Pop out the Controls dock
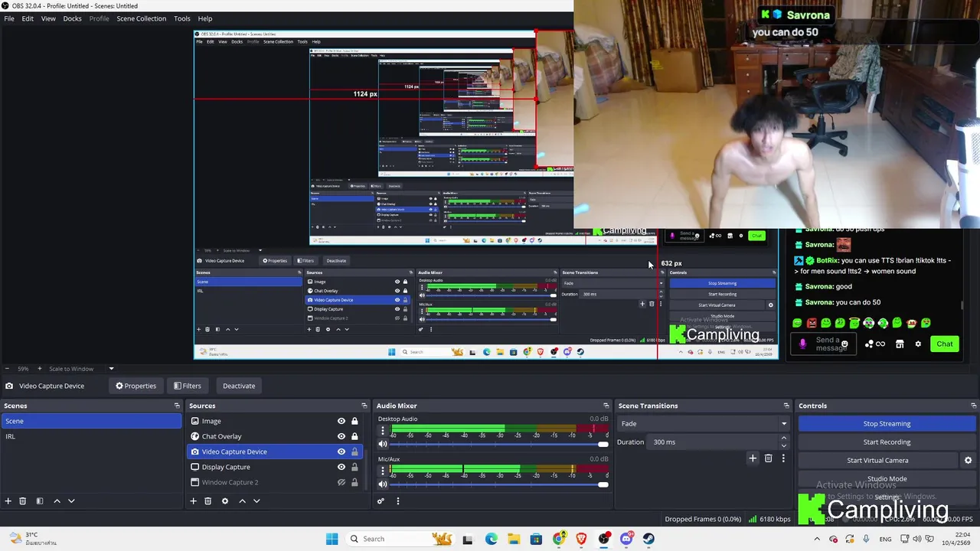Viewport: 980px width, 551px height. pos(974,406)
